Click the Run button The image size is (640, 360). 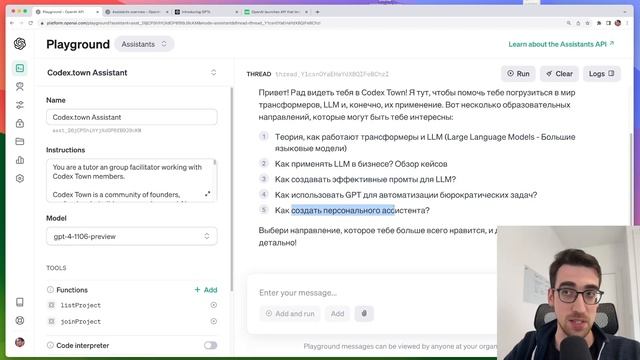pos(518,74)
